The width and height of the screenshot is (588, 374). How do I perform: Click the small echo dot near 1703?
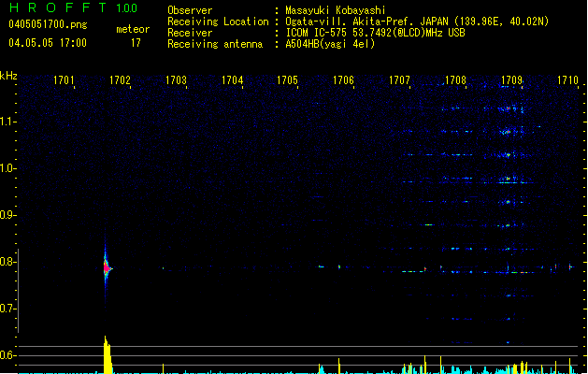coord(163,267)
